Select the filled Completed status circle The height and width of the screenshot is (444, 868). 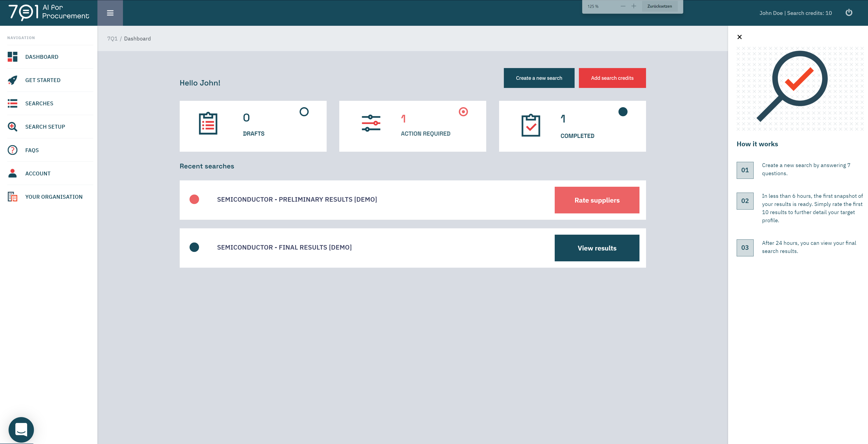coord(623,111)
